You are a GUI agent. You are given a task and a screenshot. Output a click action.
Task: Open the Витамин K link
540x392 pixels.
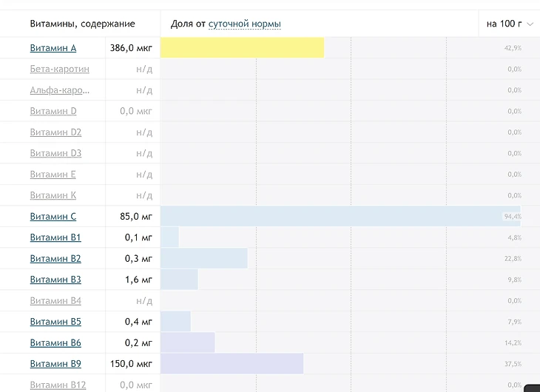click(x=53, y=195)
